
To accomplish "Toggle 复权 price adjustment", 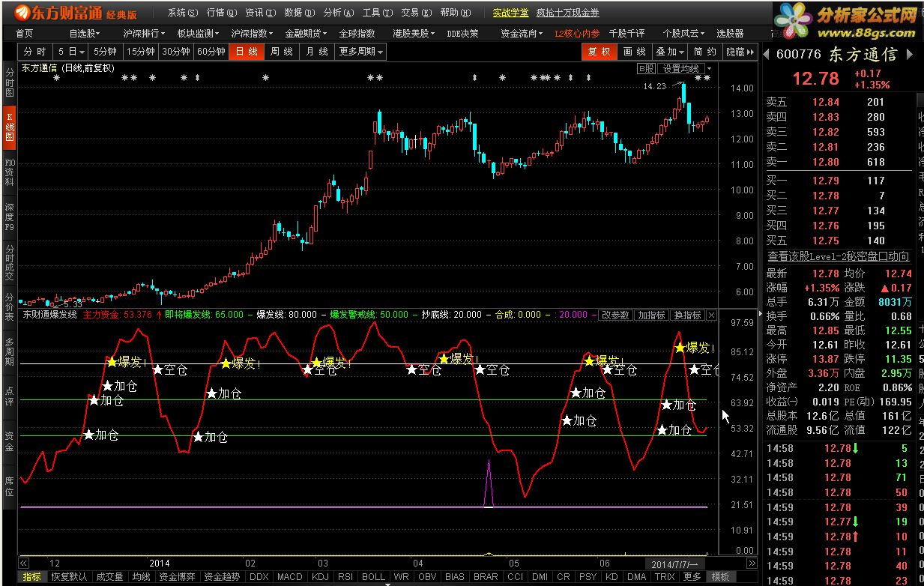I will [599, 52].
